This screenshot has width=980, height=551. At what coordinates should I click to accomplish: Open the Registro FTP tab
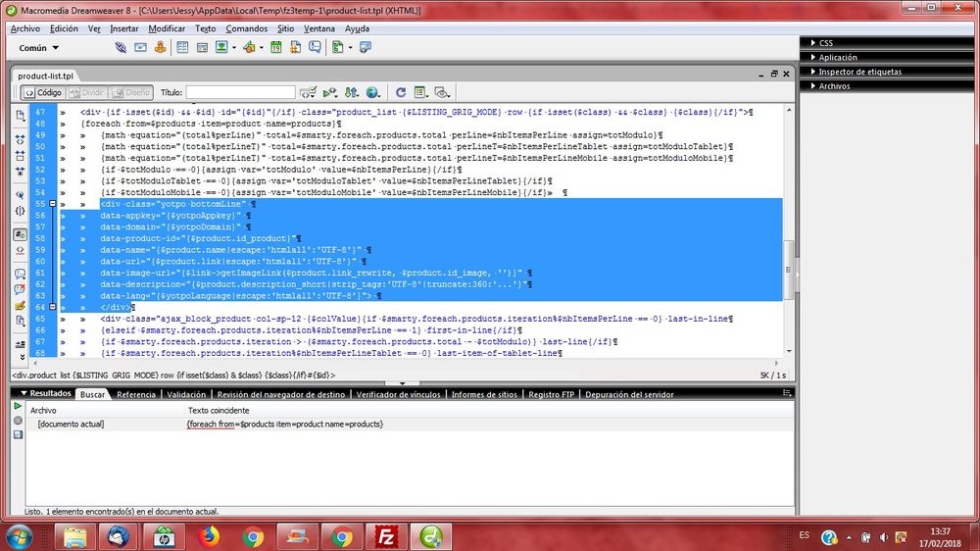(551, 395)
